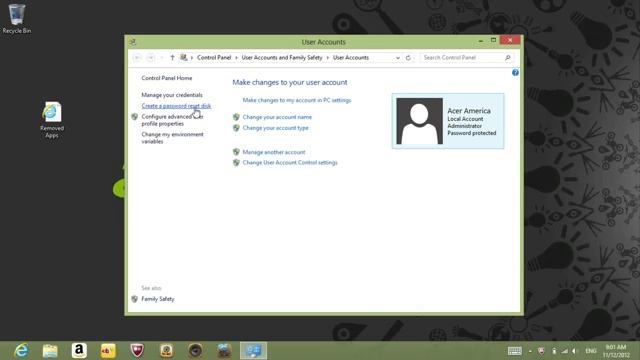The image size is (640, 360).
Task: Open File Explorer from the taskbar
Action: [50, 351]
